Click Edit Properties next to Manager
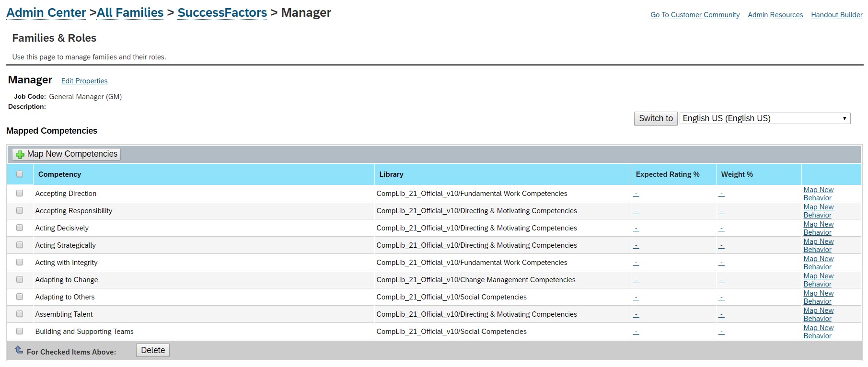The width and height of the screenshot is (868, 367). point(84,81)
